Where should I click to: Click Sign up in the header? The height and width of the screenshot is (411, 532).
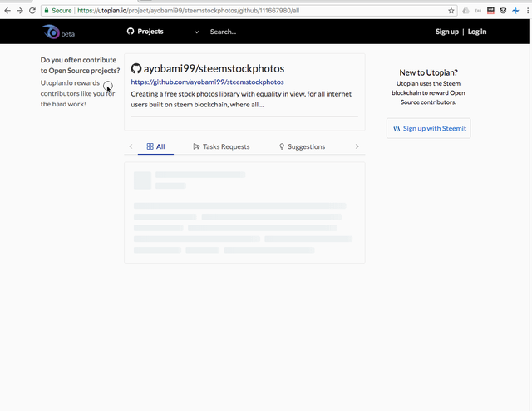click(447, 32)
